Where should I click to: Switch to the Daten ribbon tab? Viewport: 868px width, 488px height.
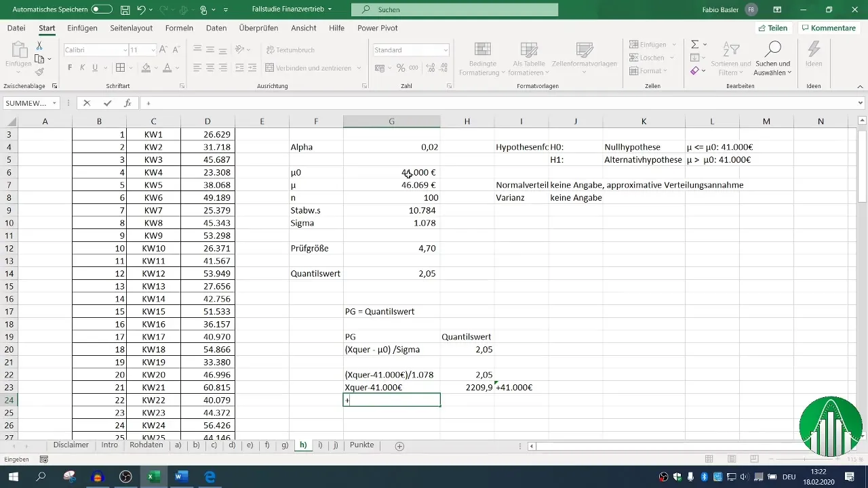point(216,28)
